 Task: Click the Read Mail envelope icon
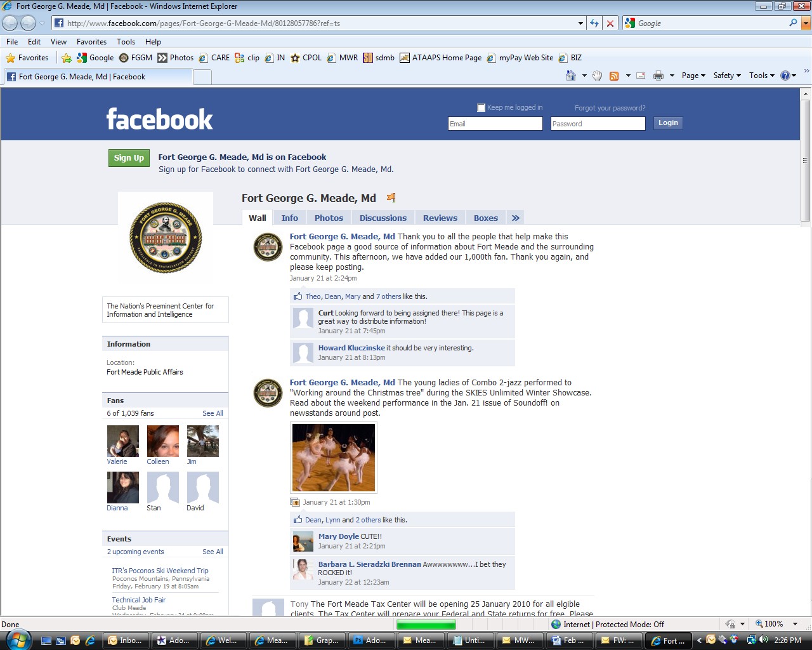[641, 76]
